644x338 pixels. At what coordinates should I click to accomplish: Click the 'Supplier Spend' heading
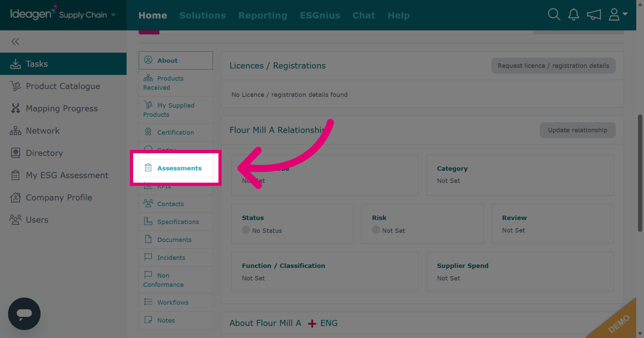pyautogui.click(x=463, y=266)
